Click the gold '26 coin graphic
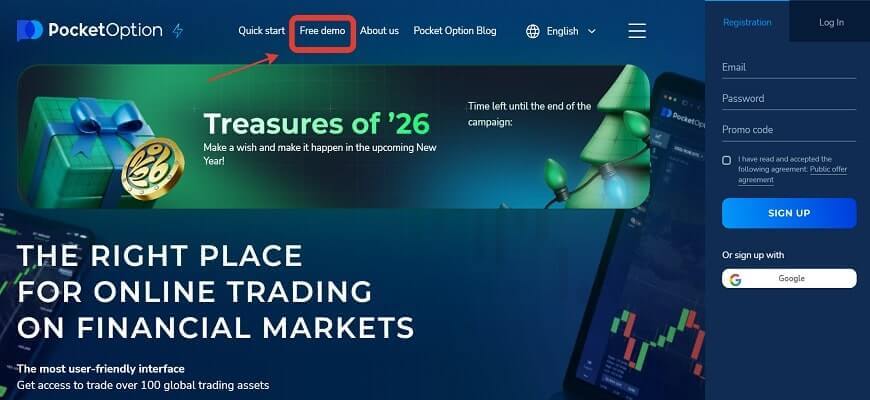The height and width of the screenshot is (400, 870). [x=153, y=169]
